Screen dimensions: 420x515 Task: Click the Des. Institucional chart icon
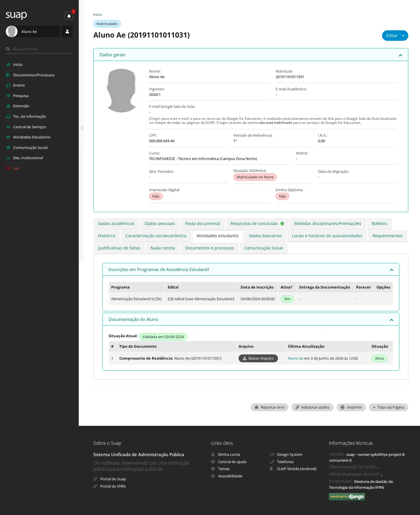8,158
